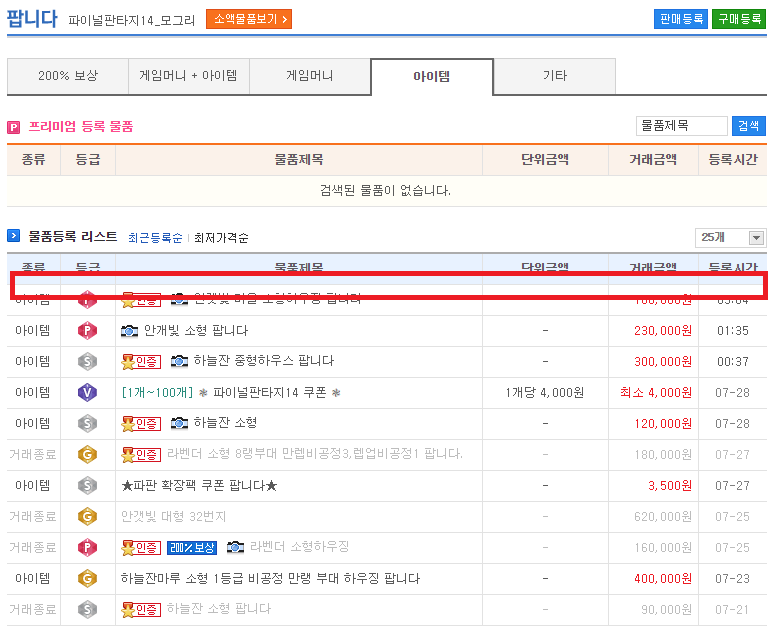
Task: Click the camera icon next to 하늘잔 소형
Action: [179, 423]
